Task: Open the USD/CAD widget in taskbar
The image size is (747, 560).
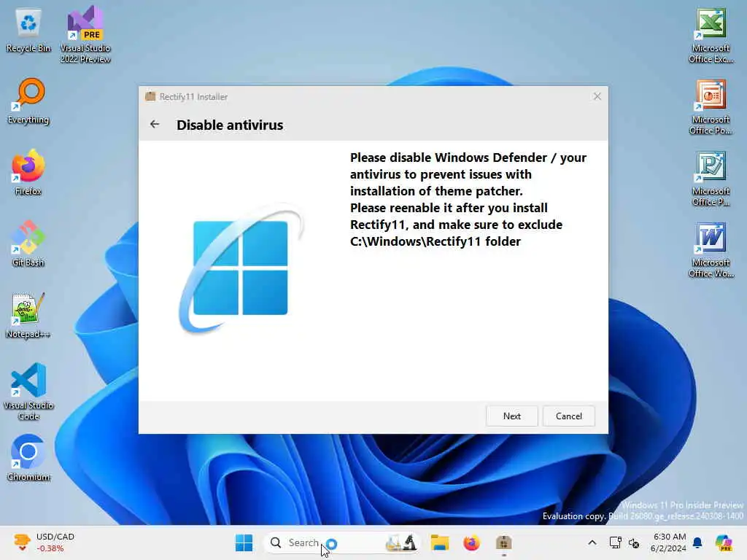Action: pos(44,542)
